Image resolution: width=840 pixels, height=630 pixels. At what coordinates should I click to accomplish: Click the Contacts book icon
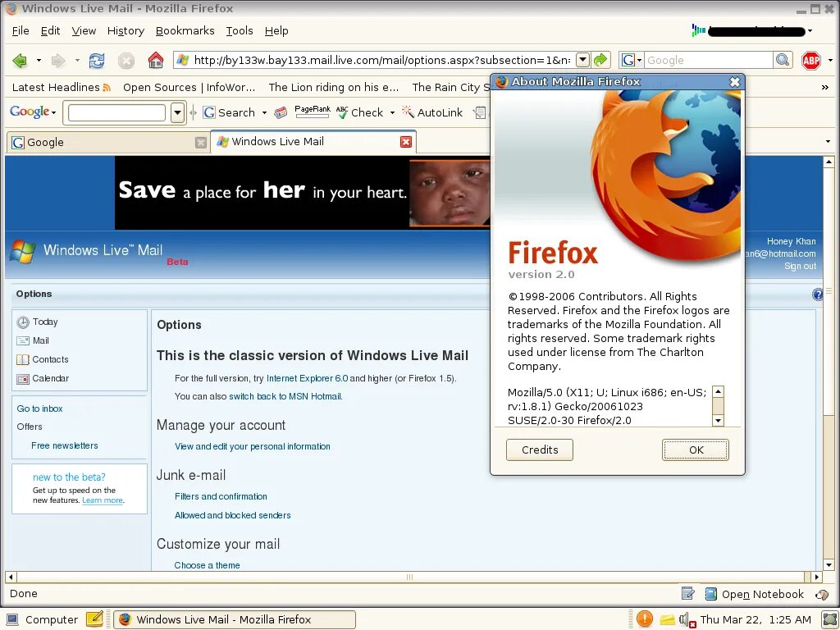(x=23, y=359)
